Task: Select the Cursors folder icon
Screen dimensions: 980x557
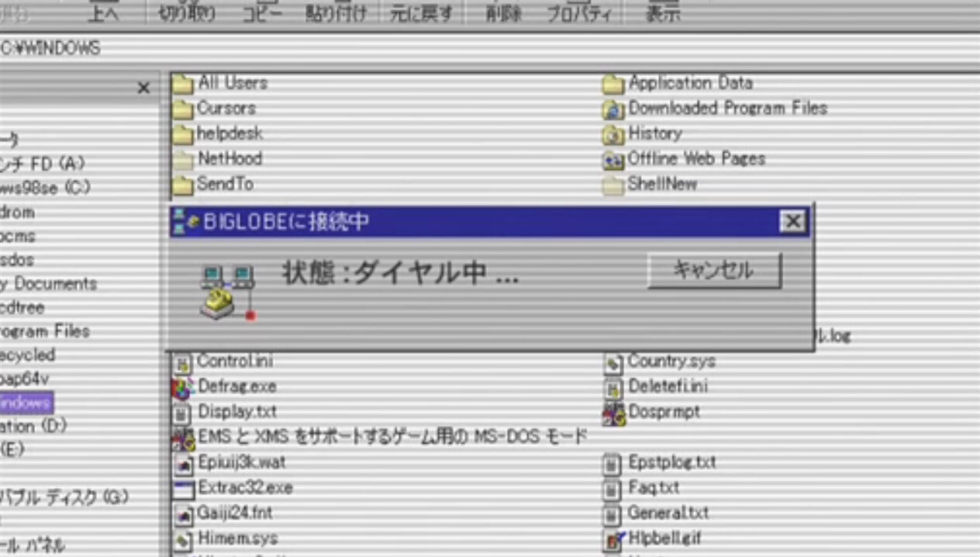Action: [182, 109]
